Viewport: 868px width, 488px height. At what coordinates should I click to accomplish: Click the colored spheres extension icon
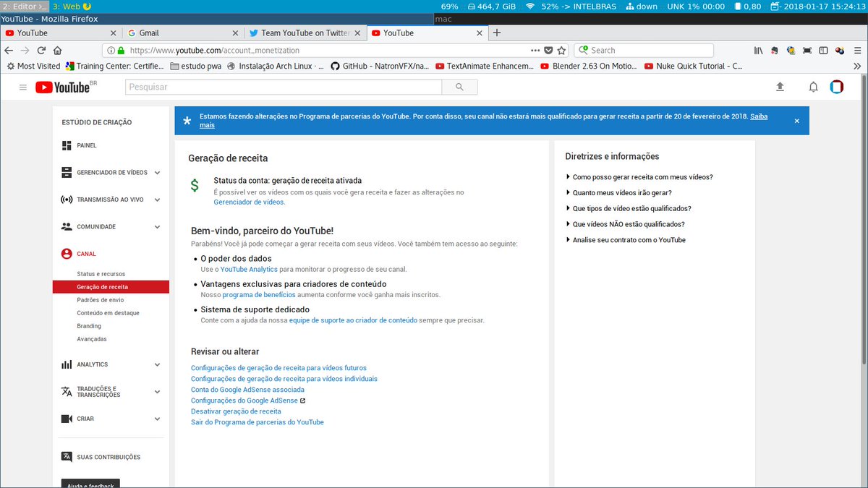coord(840,51)
